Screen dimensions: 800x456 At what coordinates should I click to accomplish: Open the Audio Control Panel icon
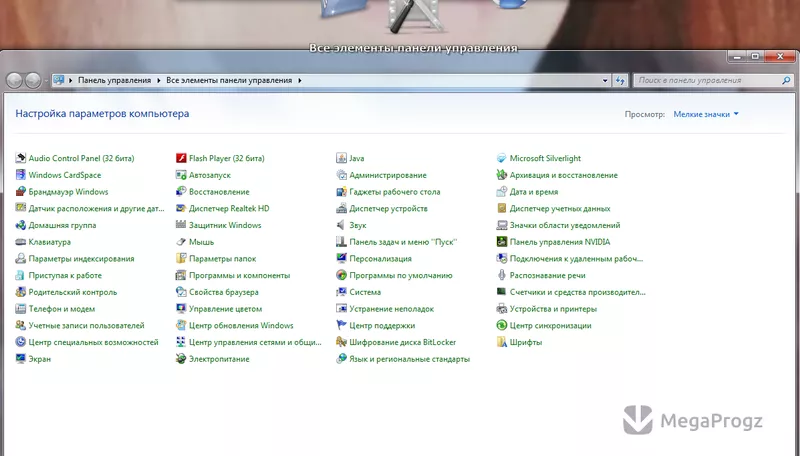(x=20, y=158)
